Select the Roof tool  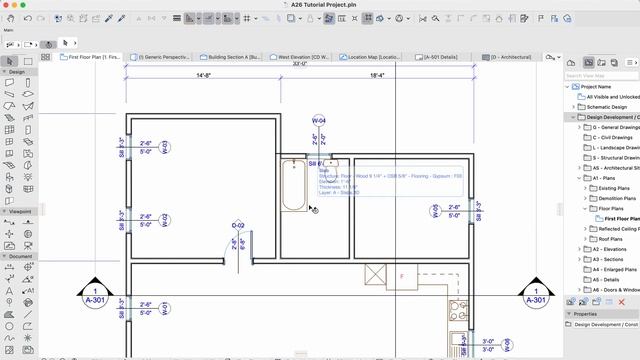pos(9,106)
